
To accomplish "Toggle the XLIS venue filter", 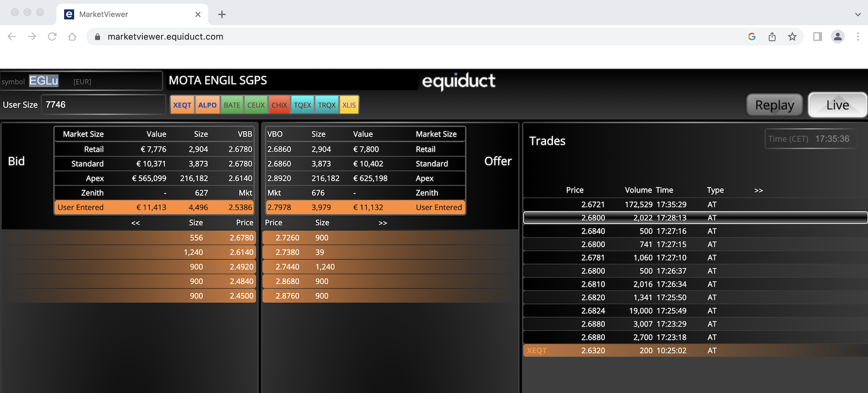I will [x=349, y=105].
